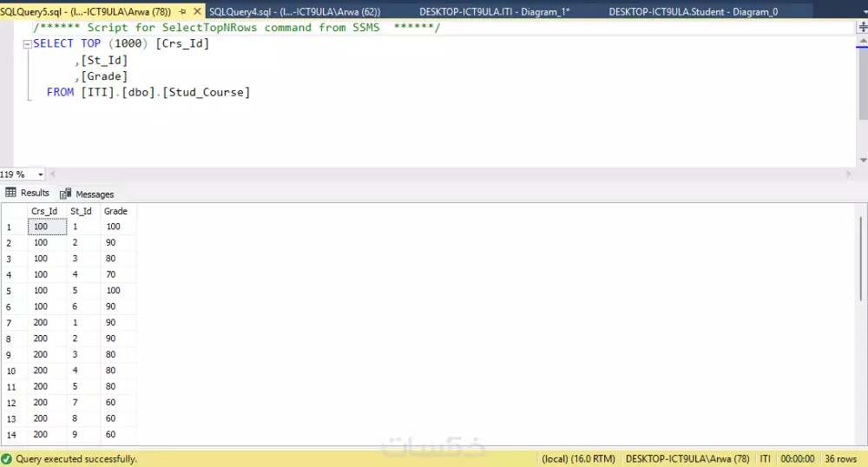Select St_Id cell 7 in row 12
868x467 pixels.
point(83,402)
